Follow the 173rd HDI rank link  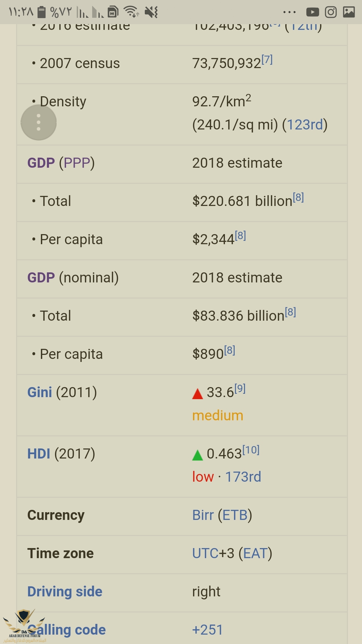click(243, 477)
